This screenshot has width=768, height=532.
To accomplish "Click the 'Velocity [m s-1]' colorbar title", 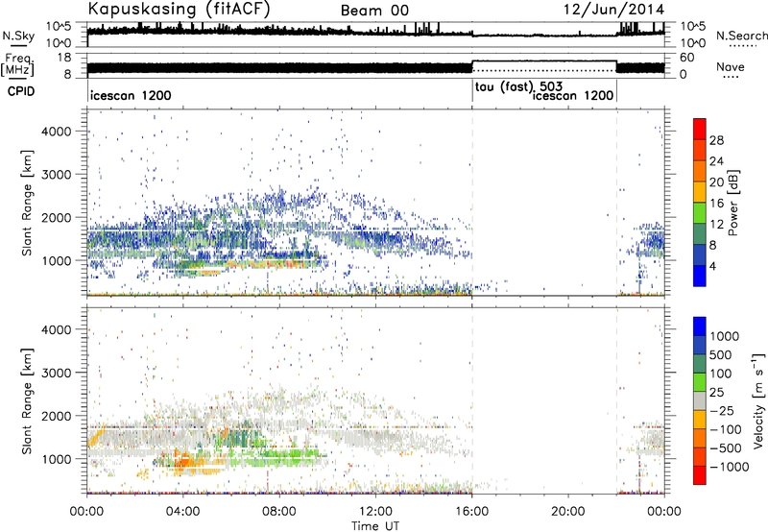I will click(x=758, y=399).
